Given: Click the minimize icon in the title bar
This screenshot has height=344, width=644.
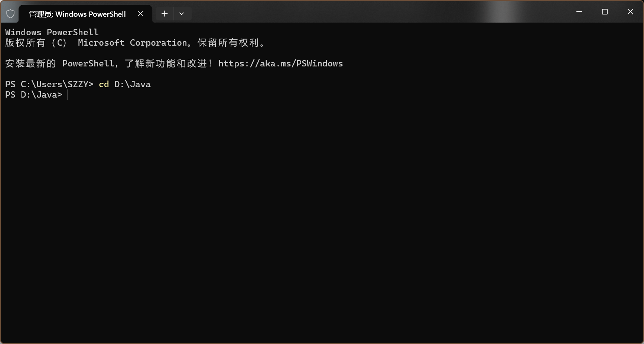Looking at the screenshot, I should [x=579, y=11].
